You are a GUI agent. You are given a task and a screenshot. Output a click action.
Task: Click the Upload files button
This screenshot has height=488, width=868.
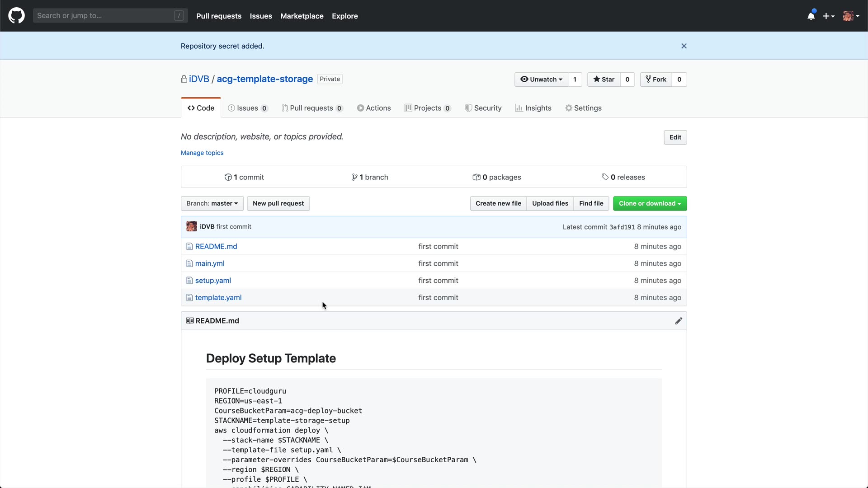550,203
